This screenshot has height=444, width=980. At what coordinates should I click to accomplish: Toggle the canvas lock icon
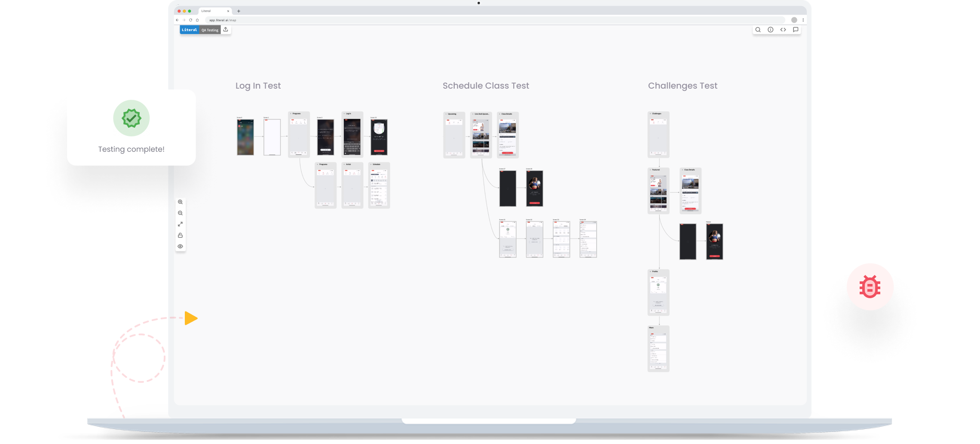pos(181,235)
